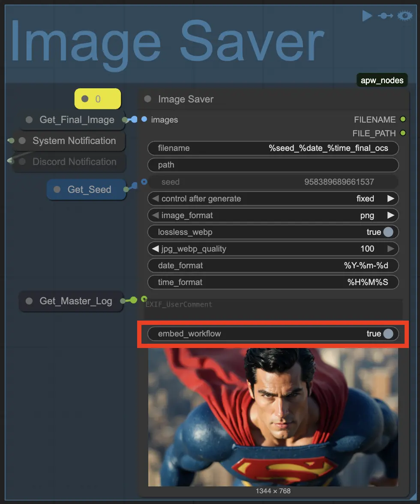Image resolution: width=420 pixels, height=504 pixels.
Task: Toggle the eye visibility icon in header
Action: coord(405,16)
